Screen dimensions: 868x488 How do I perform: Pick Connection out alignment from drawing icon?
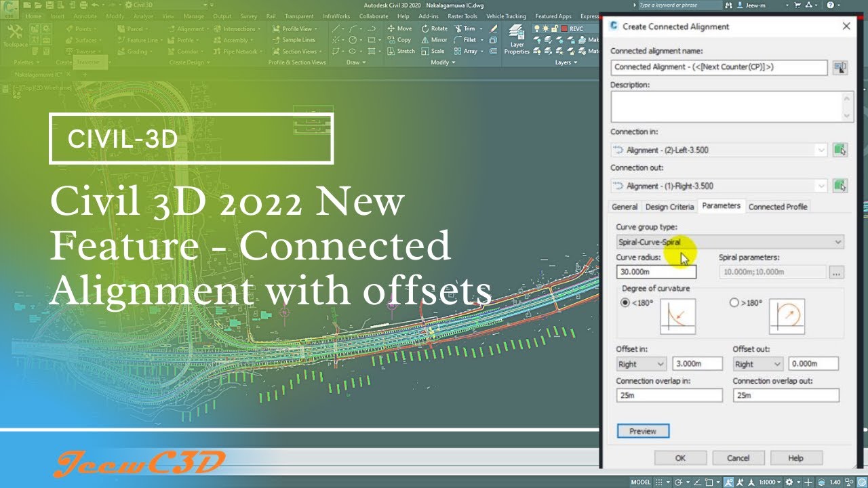(840, 185)
